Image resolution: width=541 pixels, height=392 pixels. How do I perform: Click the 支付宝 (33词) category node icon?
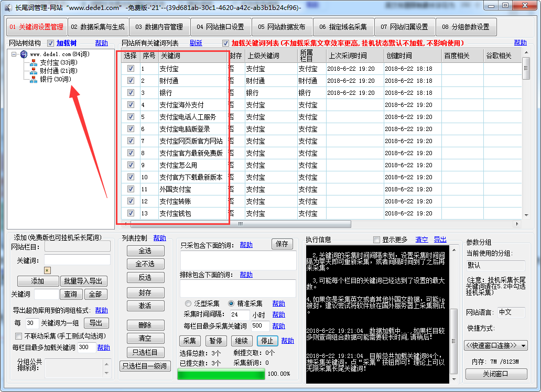34,62
